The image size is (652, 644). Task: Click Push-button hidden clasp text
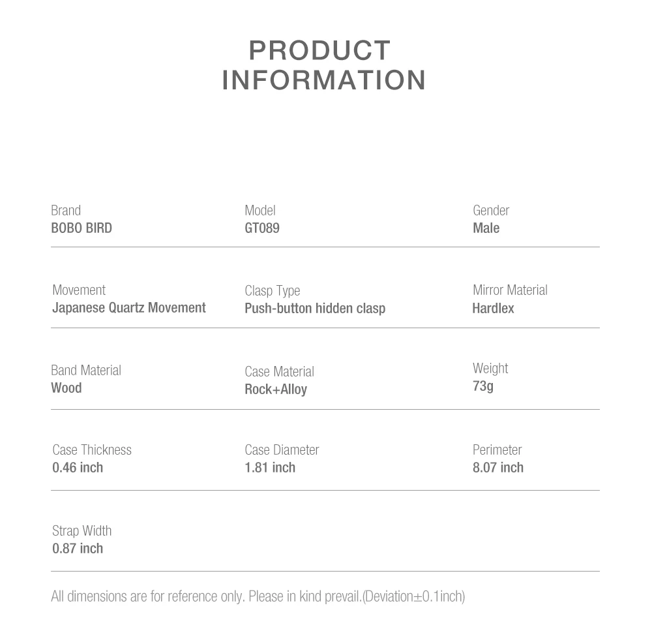(315, 309)
